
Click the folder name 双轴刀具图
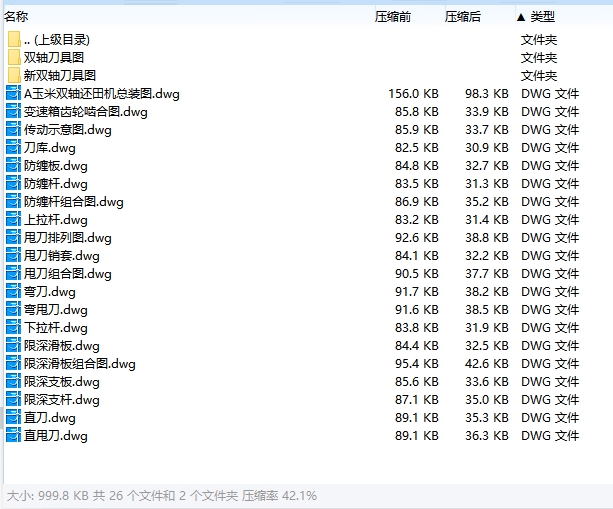coord(54,57)
